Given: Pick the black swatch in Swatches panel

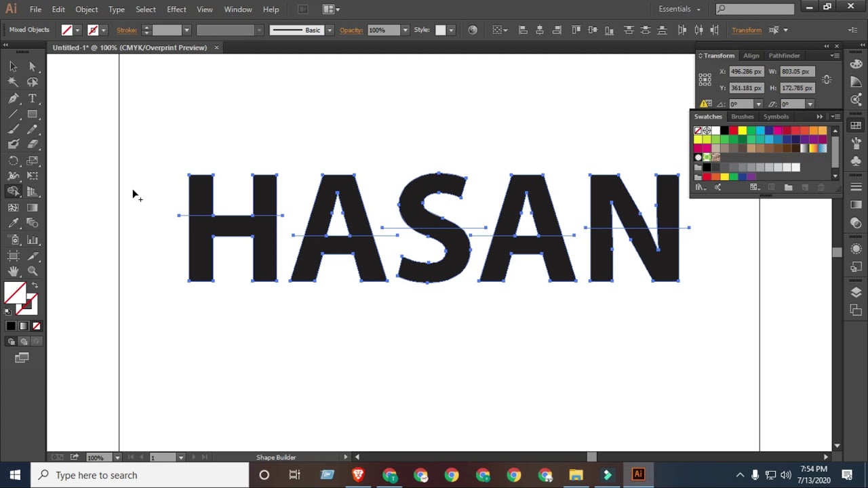Looking at the screenshot, I should pos(725,131).
